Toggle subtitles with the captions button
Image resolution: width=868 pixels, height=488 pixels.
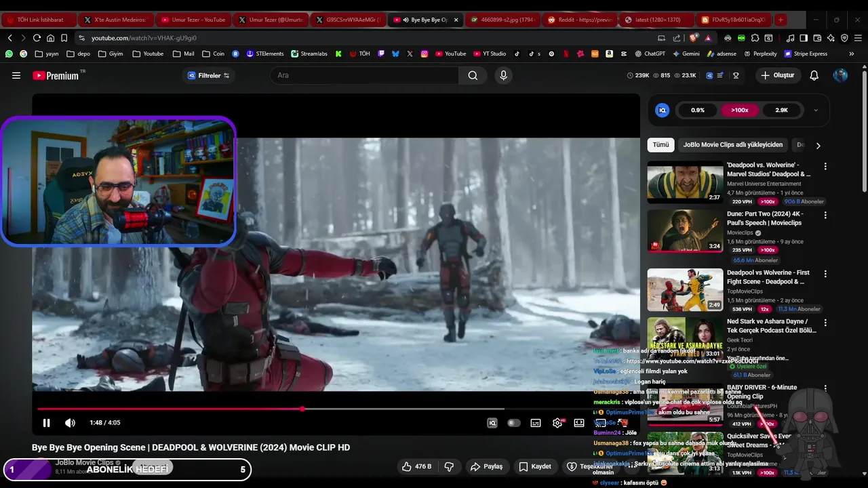click(x=536, y=423)
